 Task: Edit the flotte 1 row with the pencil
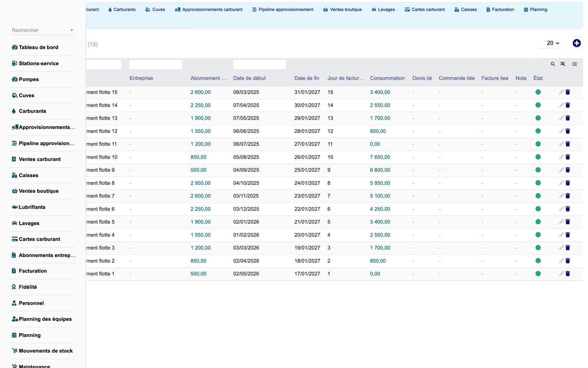click(561, 274)
